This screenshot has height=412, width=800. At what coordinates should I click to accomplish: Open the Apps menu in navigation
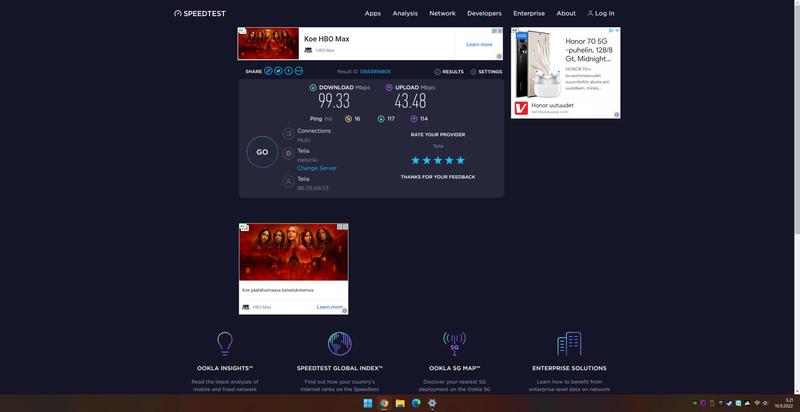click(x=373, y=13)
